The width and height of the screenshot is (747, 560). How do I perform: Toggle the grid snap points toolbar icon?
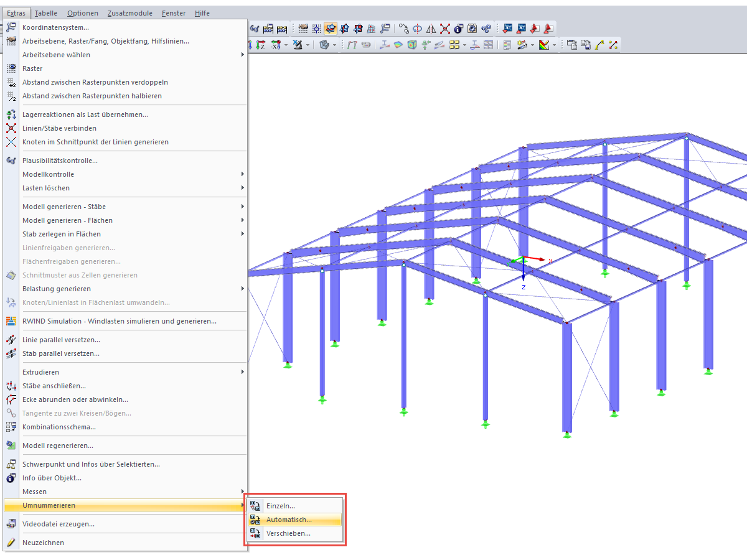[x=317, y=29]
